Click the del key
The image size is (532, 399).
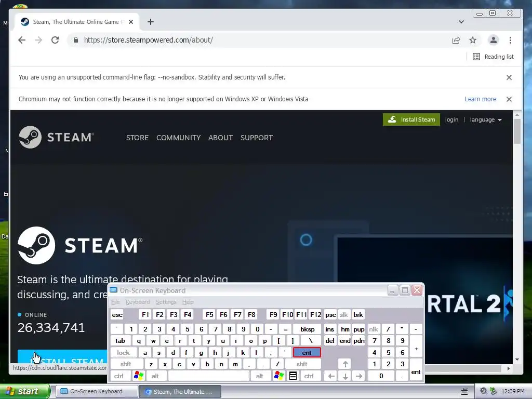click(x=330, y=341)
